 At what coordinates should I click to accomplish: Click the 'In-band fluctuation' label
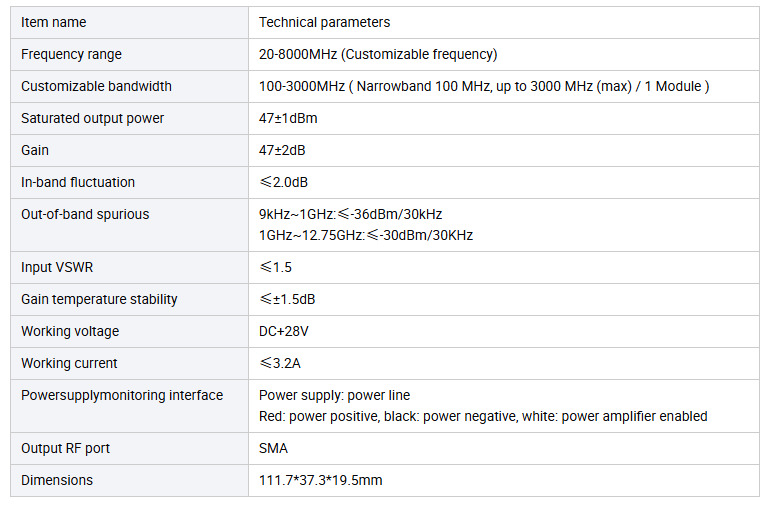78,182
